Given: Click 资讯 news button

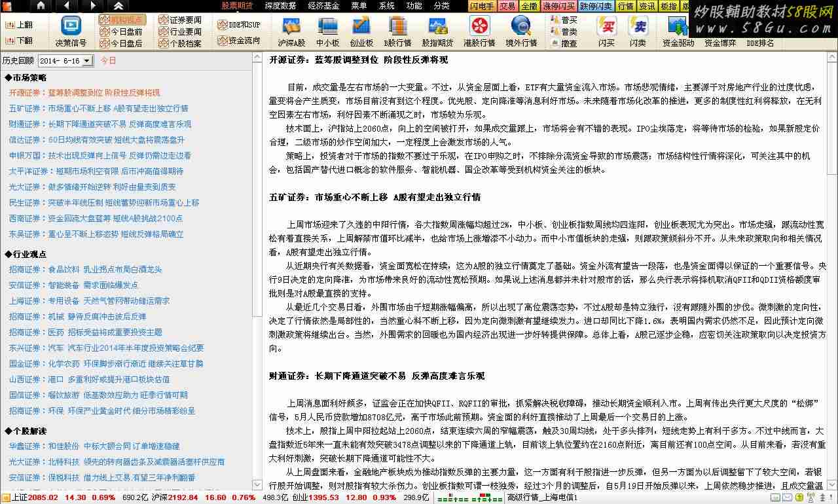Looking at the screenshot, I should [647, 6].
